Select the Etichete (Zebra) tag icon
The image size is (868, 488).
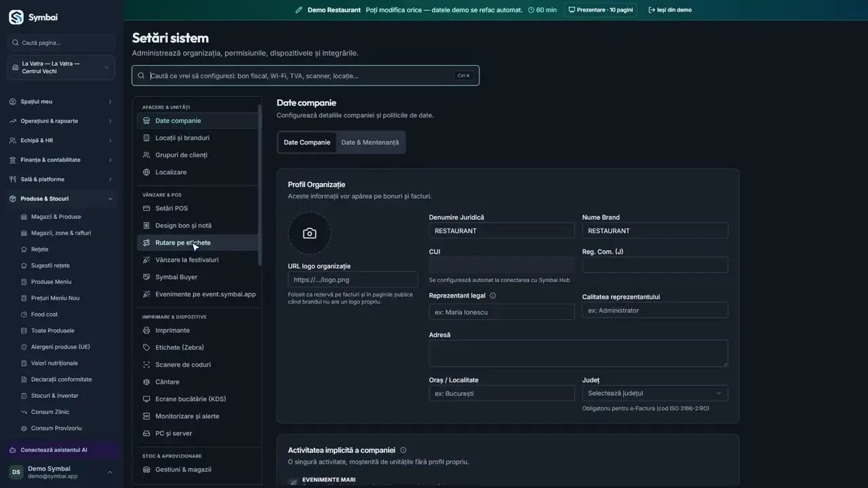tap(146, 348)
